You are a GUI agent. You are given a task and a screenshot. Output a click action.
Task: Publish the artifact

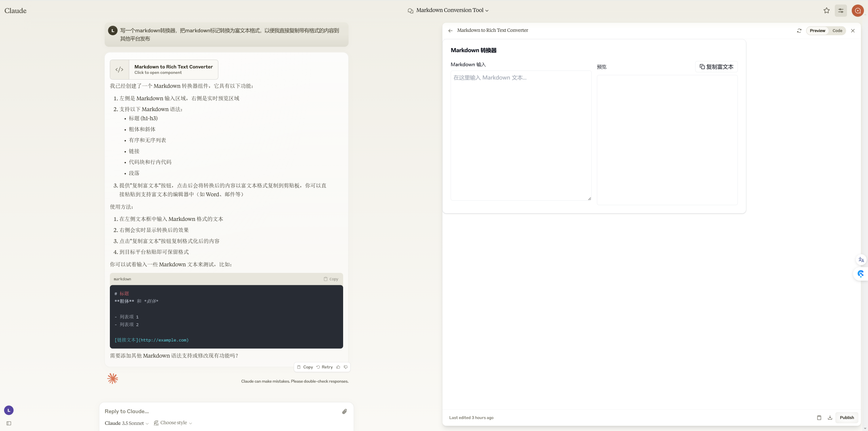(x=847, y=417)
